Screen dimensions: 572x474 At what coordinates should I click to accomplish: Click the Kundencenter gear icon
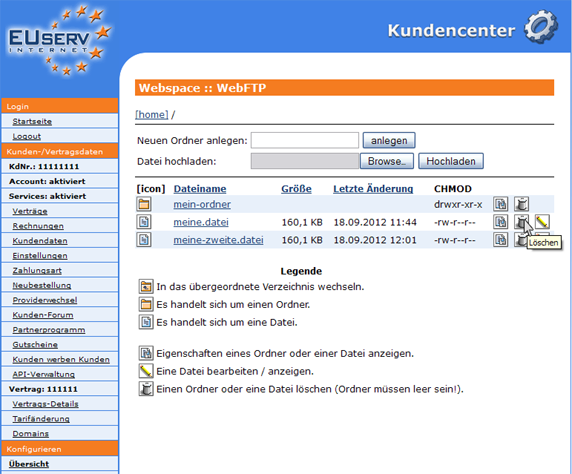click(541, 27)
